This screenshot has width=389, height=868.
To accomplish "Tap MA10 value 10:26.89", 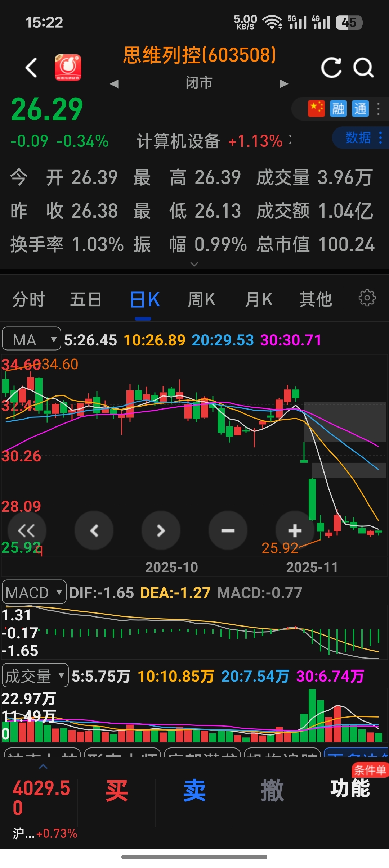I will pos(155,340).
